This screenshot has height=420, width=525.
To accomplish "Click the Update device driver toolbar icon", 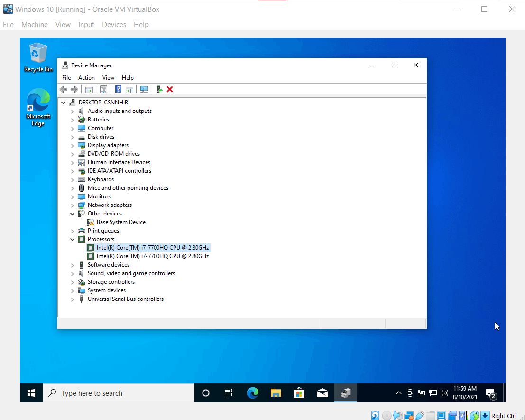I will coord(159,89).
